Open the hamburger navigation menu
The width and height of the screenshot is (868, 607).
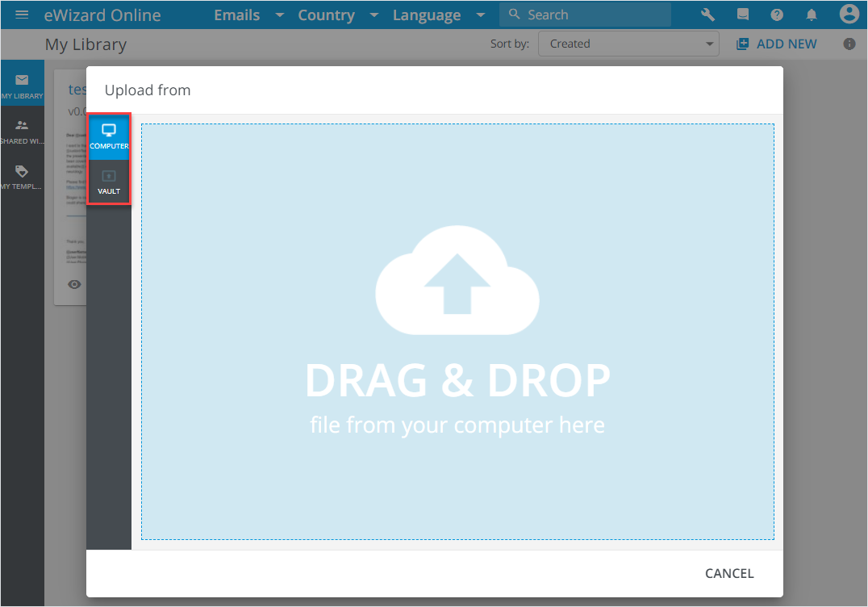click(22, 15)
